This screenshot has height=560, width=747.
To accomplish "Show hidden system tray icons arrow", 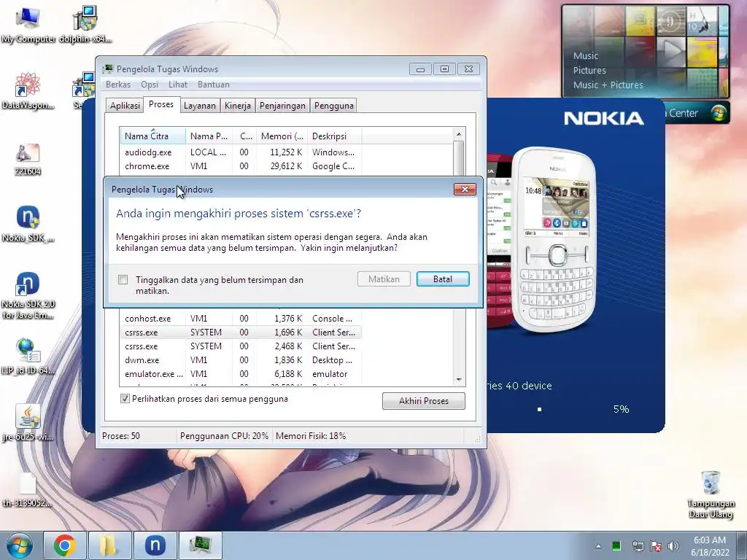I will [x=598, y=546].
